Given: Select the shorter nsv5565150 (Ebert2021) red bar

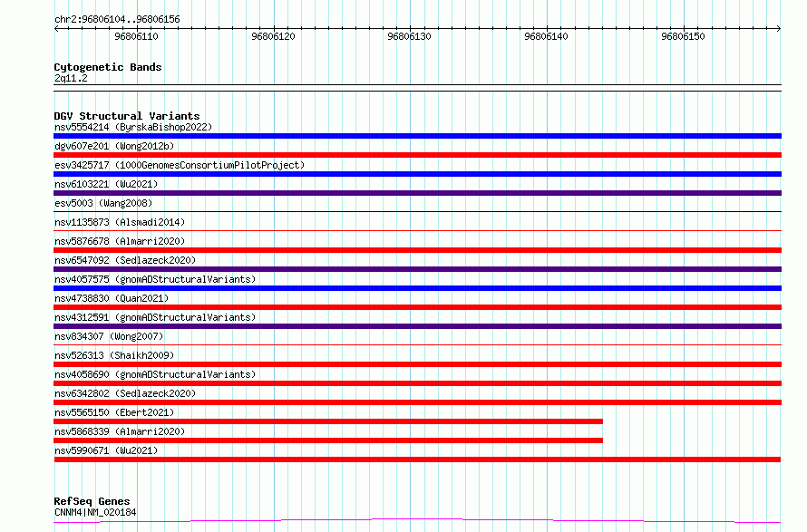Looking at the screenshot, I should pyautogui.click(x=328, y=421).
